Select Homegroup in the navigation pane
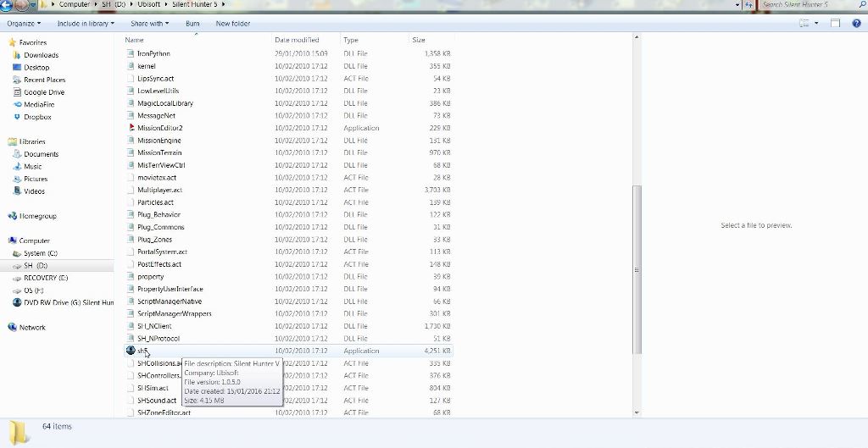The width and height of the screenshot is (868, 448). point(37,216)
